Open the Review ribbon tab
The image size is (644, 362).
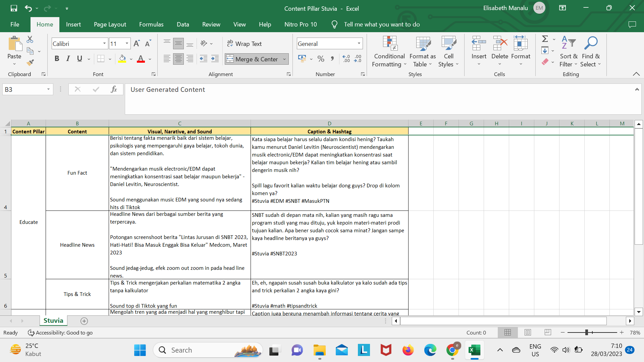tap(211, 24)
